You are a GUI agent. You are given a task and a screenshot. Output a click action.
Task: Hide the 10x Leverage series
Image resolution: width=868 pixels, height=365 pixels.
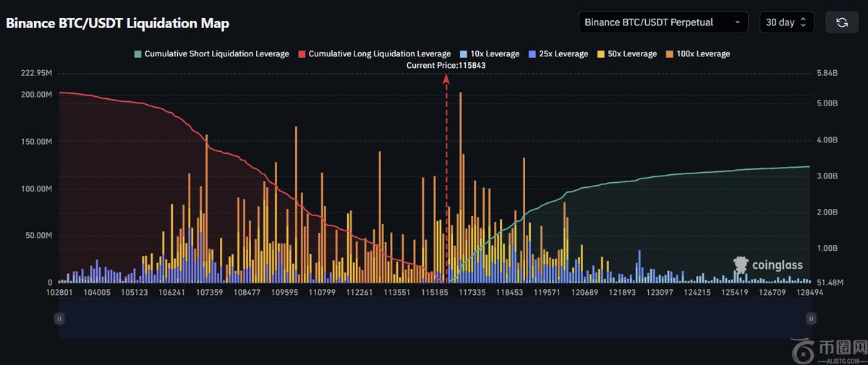(490, 54)
